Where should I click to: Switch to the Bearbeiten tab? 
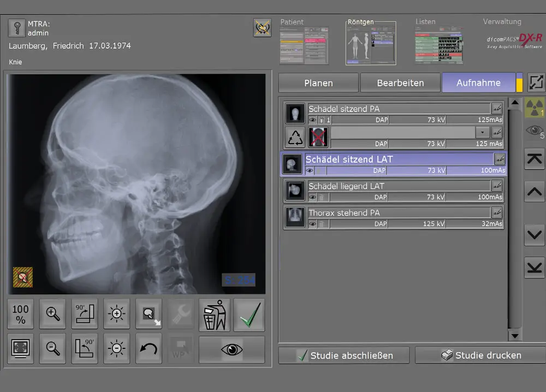click(x=400, y=83)
